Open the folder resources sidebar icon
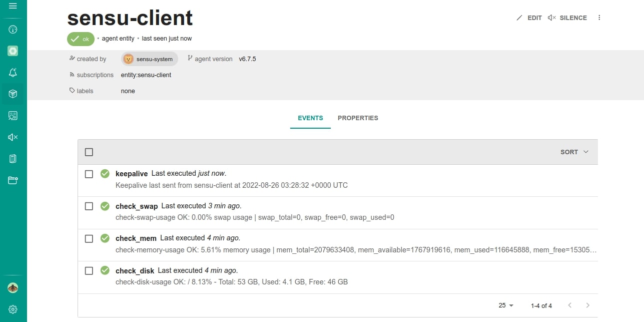Screen dimensions: 644x322 (13, 180)
